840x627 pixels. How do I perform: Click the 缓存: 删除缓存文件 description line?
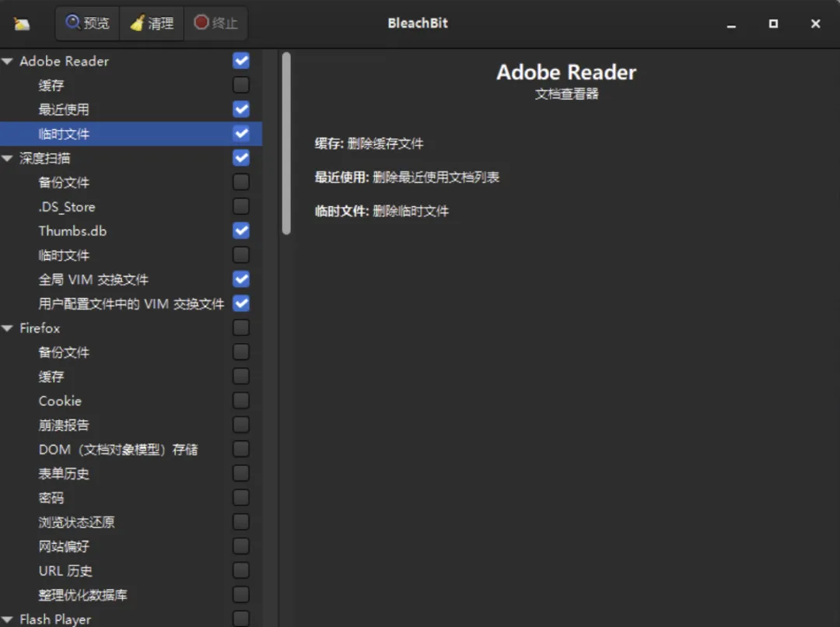(369, 144)
